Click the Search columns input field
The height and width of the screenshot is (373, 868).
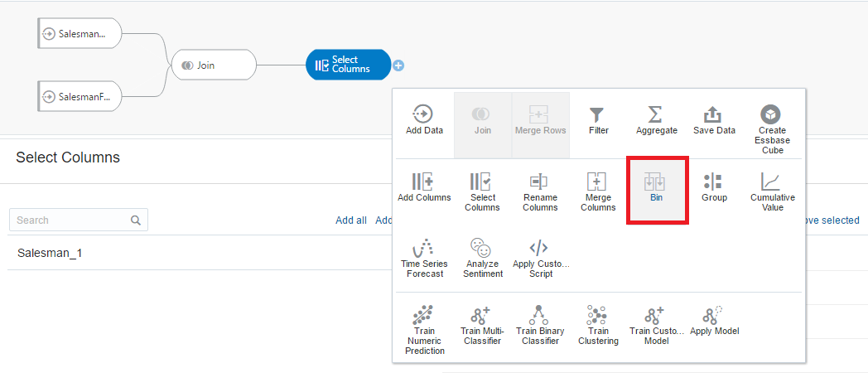tap(79, 220)
